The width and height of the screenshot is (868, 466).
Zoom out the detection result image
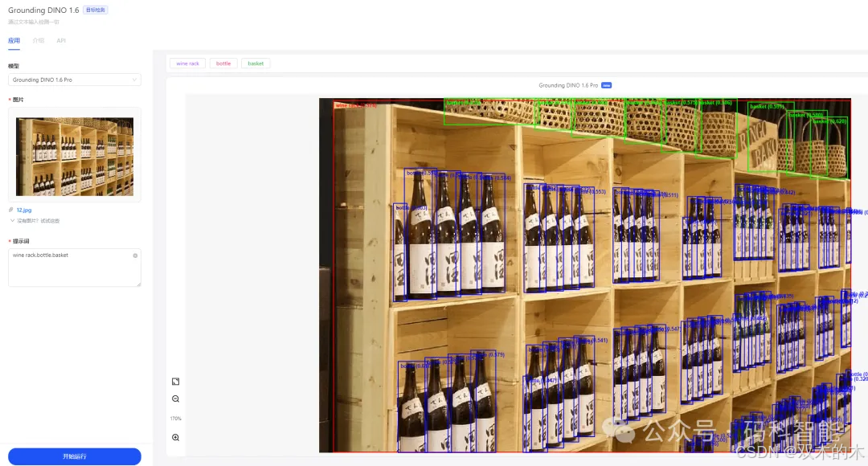[175, 399]
